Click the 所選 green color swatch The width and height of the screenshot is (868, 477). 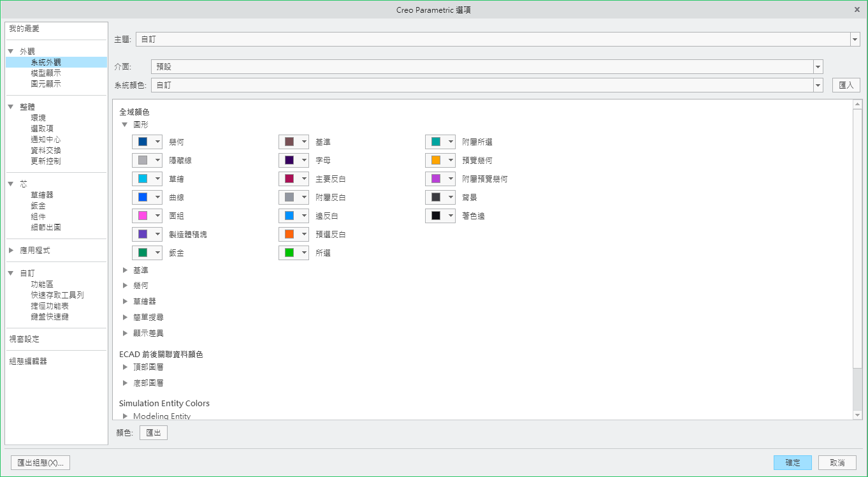[x=289, y=253]
